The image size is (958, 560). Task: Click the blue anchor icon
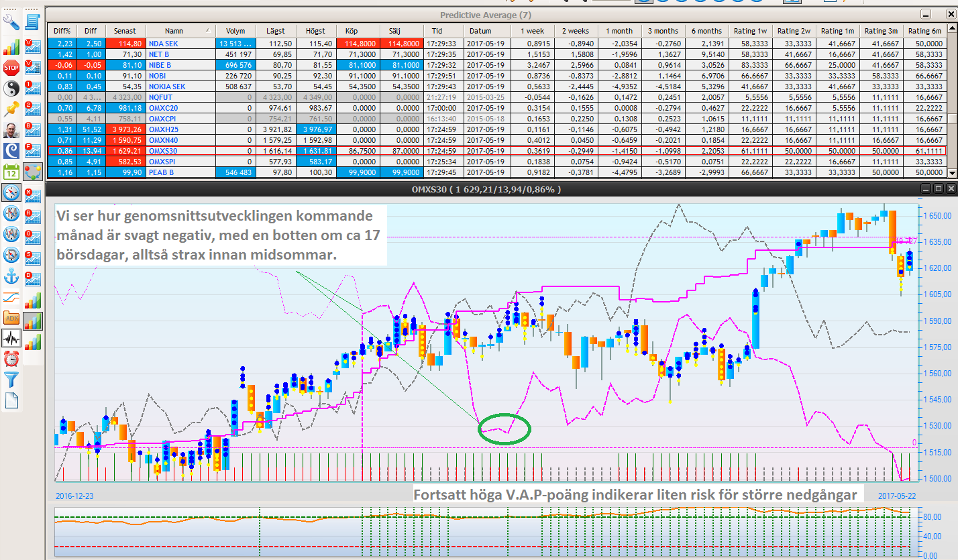11,276
